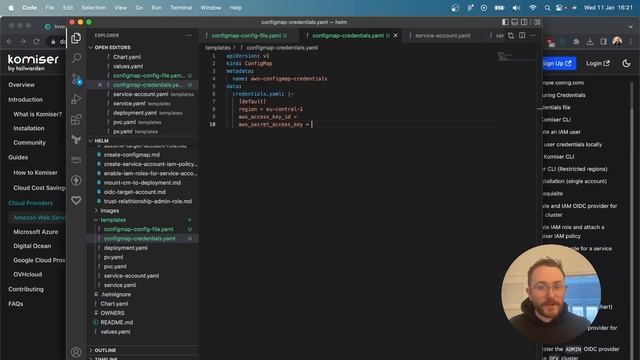This screenshot has height=360, width=640.
Task: Open create-configmap.md file
Action: point(131,155)
